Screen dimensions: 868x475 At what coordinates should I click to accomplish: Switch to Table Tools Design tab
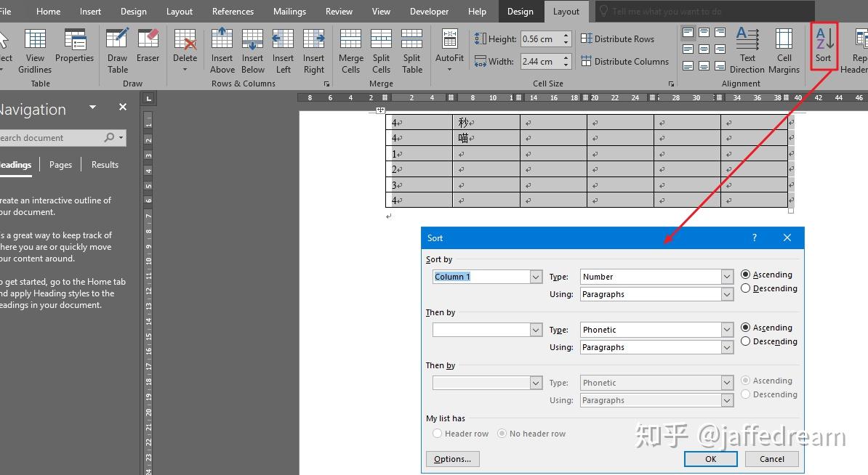tap(521, 11)
